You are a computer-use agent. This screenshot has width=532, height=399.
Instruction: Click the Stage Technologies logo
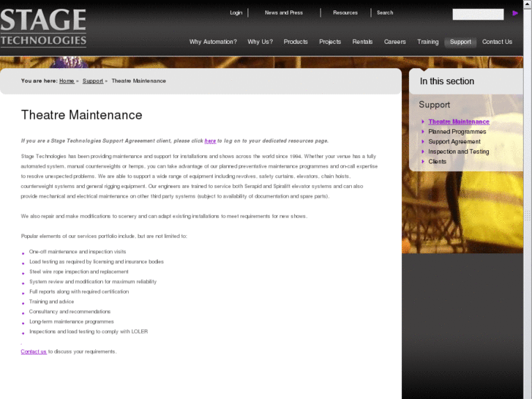pos(43,28)
